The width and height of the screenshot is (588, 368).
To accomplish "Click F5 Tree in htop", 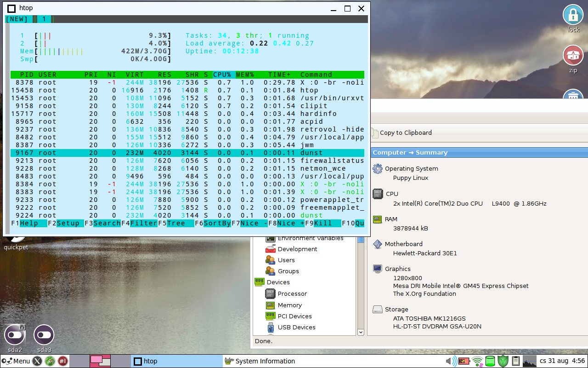I will tap(176, 223).
